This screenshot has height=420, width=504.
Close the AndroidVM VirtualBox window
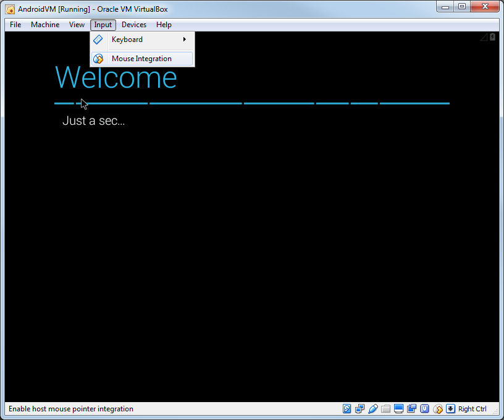485,7
